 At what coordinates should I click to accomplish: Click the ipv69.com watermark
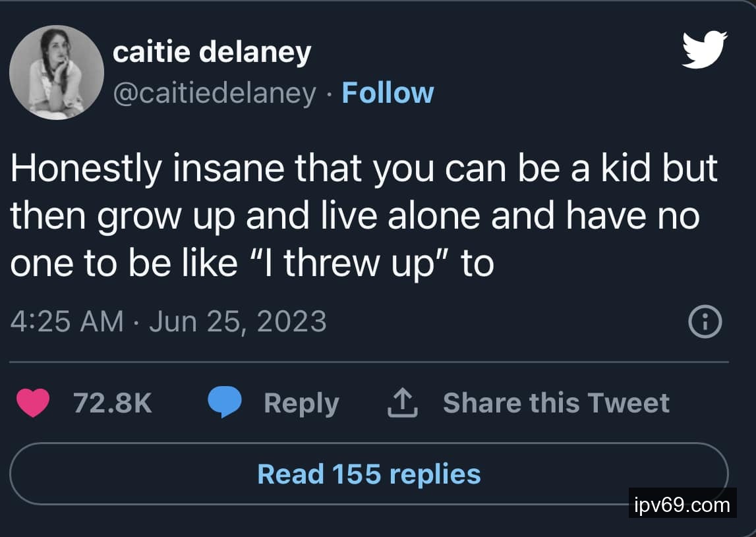pyautogui.click(x=682, y=505)
